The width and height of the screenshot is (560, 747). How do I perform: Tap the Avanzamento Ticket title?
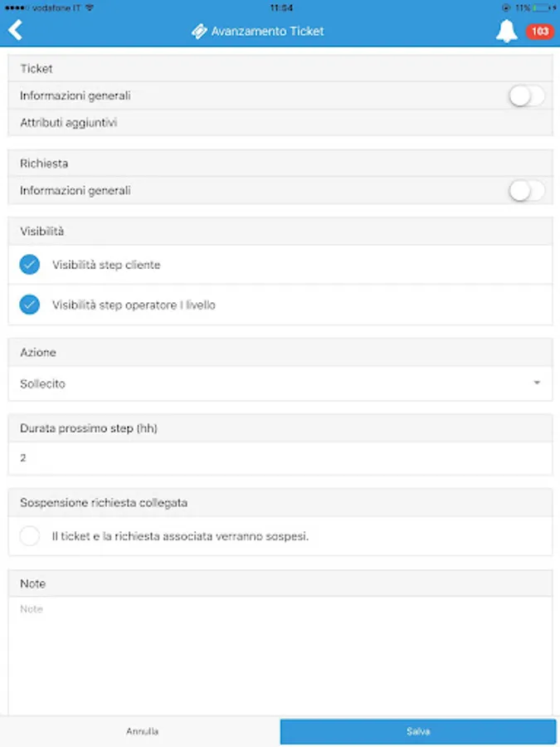[267, 32]
